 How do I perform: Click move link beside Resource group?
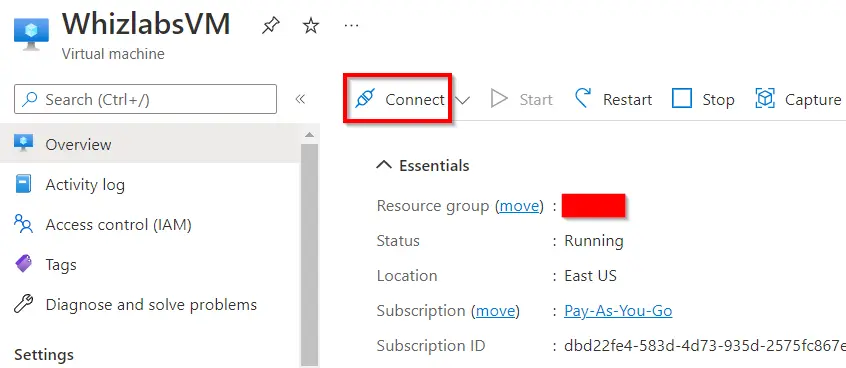(x=519, y=206)
